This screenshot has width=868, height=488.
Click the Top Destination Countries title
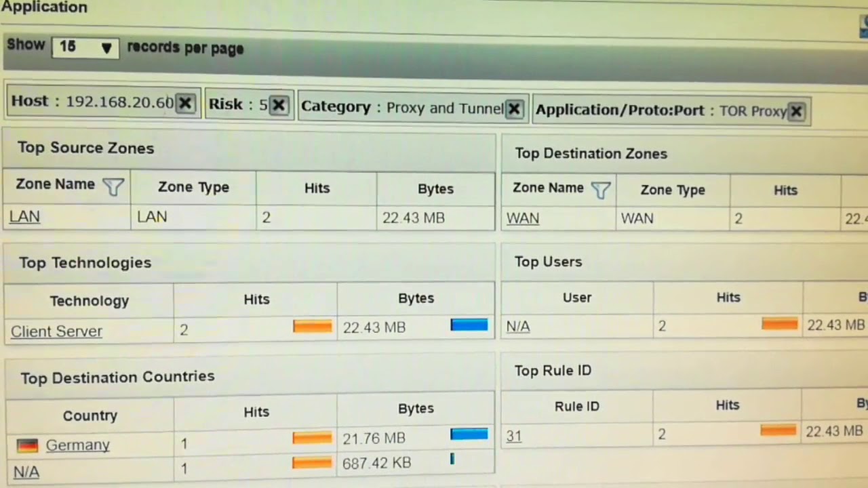click(117, 377)
